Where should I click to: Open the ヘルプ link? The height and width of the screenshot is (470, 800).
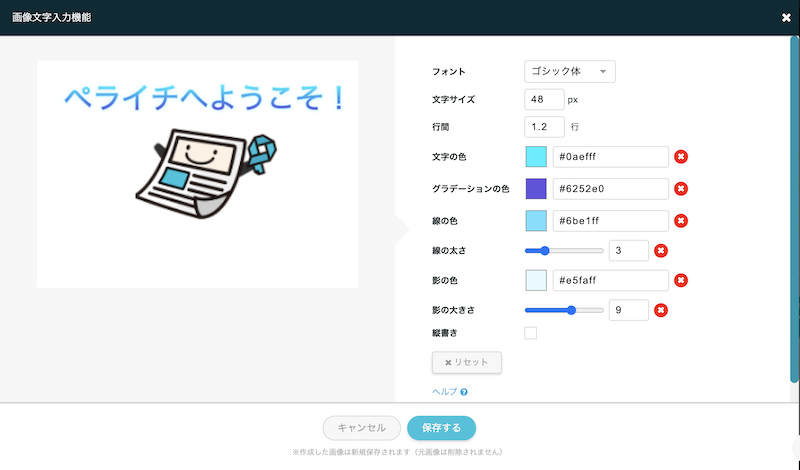(x=444, y=393)
